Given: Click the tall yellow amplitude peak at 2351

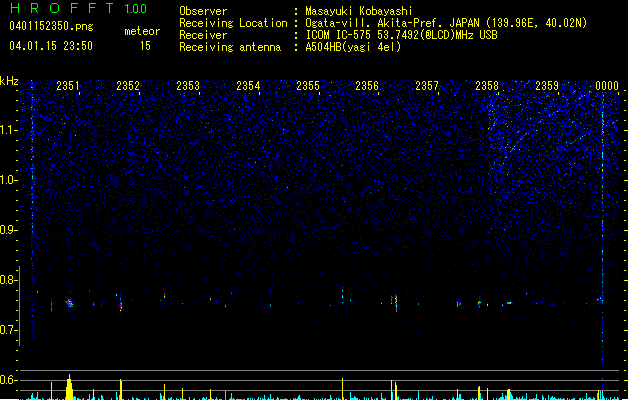Looking at the screenshot, I should 69,387.
